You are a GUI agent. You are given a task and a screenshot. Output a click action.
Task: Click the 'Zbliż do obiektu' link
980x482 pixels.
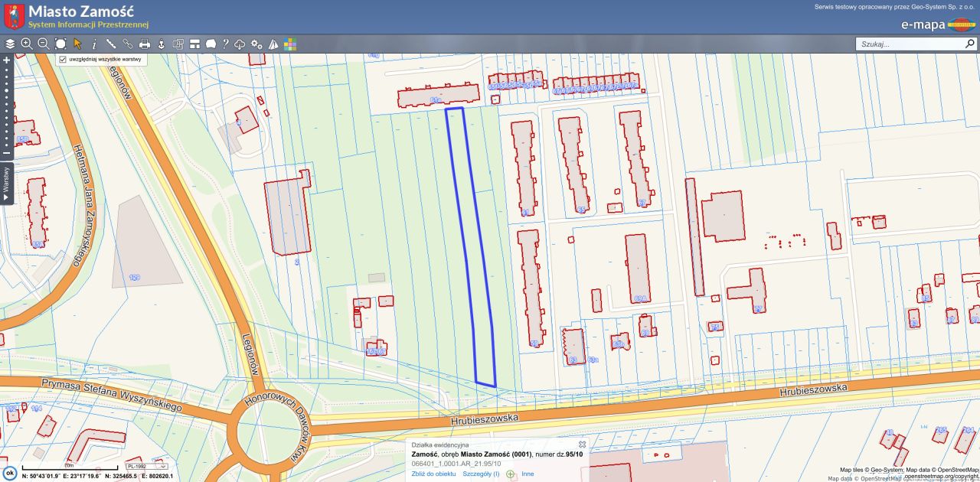click(433, 474)
